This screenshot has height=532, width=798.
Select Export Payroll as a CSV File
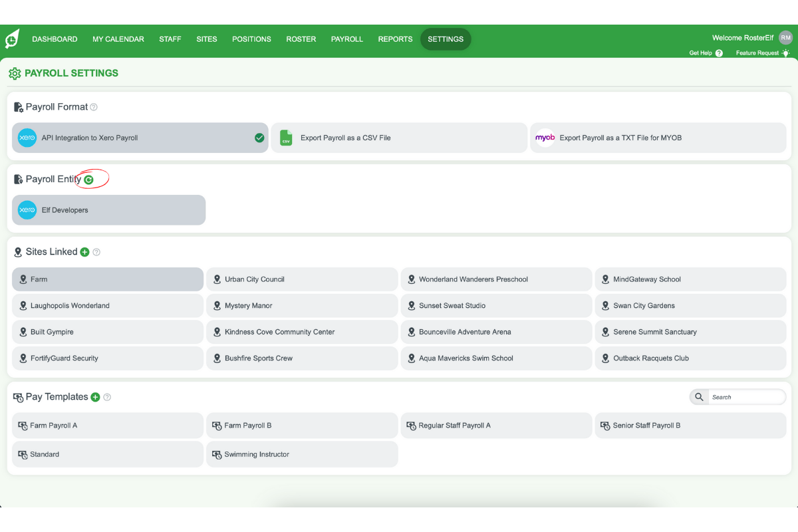[x=399, y=138]
